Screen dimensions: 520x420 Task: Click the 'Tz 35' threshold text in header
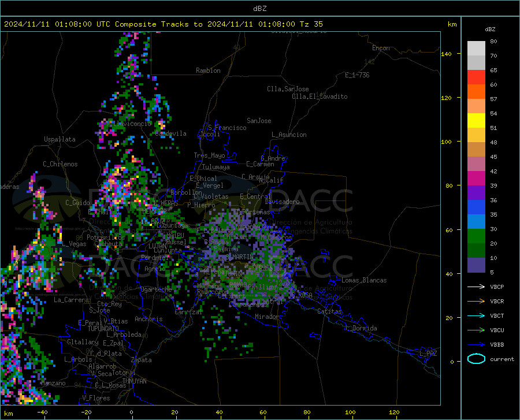(311, 24)
